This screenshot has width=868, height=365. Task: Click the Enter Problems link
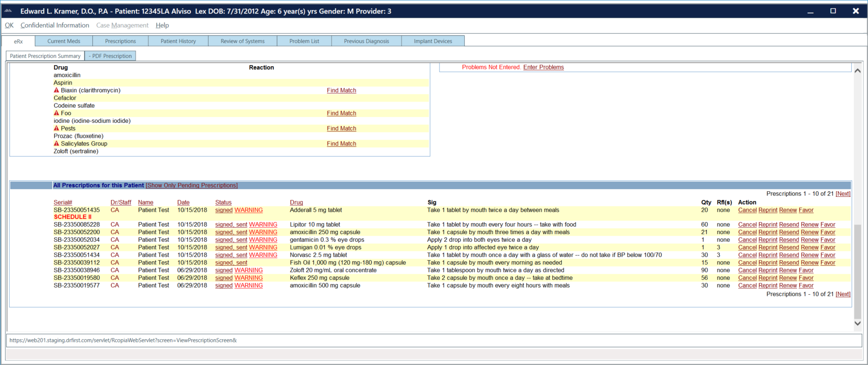(544, 67)
